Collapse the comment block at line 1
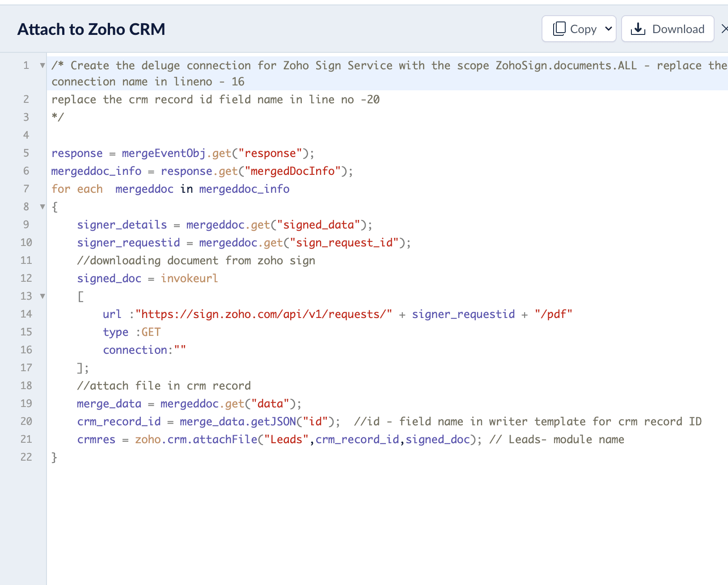 [x=42, y=66]
